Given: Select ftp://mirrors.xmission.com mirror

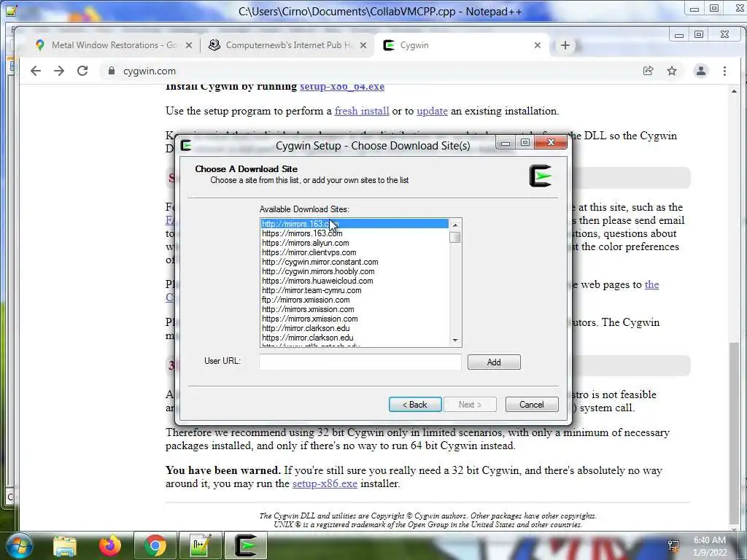Looking at the screenshot, I should pos(355,300).
